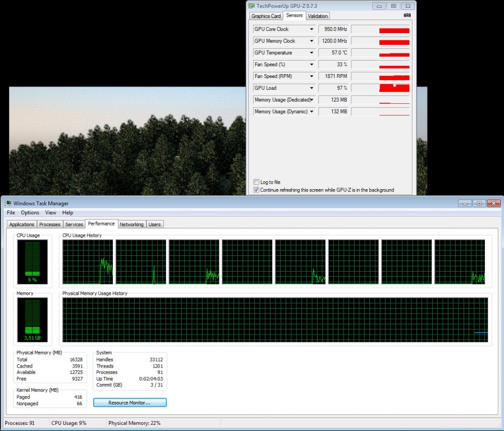Click Physical Memory Usage History graph
Viewport: 504px width, 431px height.
(x=275, y=320)
